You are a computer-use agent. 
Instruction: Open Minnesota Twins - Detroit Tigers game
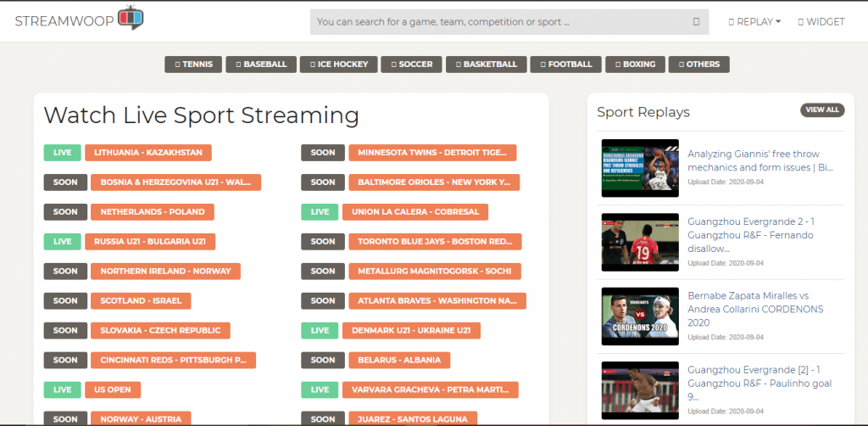(x=432, y=153)
